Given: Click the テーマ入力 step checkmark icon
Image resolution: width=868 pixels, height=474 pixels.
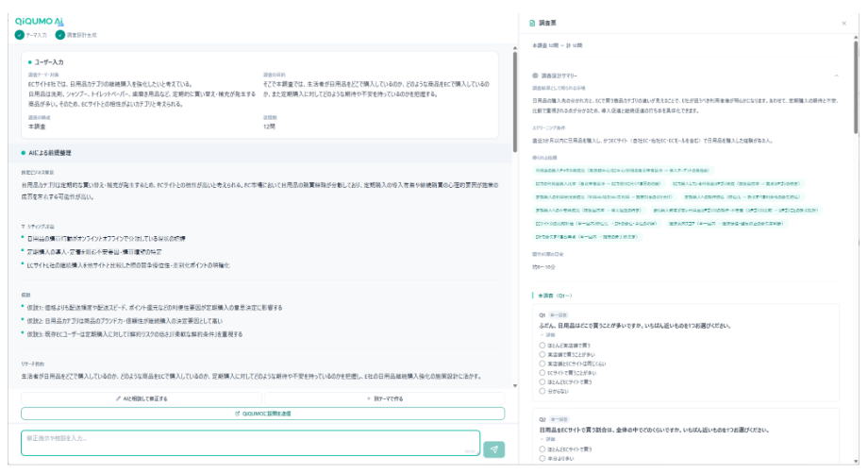Looking at the screenshot, I should 20,35.
